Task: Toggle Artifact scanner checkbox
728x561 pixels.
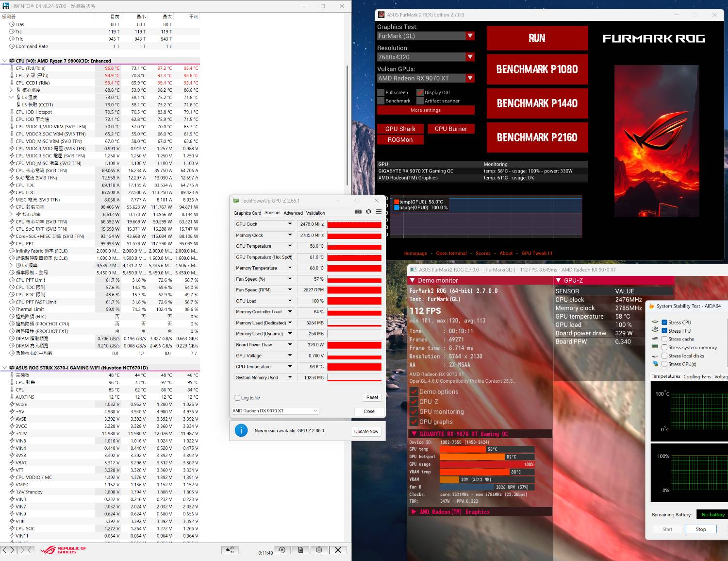Action: [420, 101]
